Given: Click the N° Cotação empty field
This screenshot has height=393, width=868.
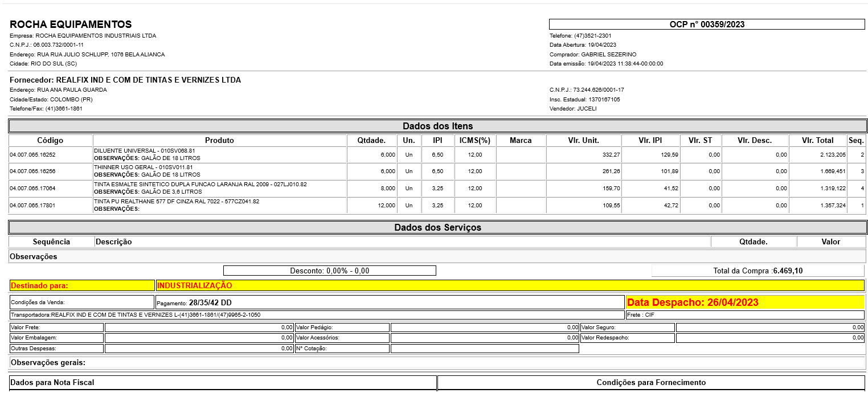Looking at the screenshot, I should pyautogui.click(x=485, y=349).
